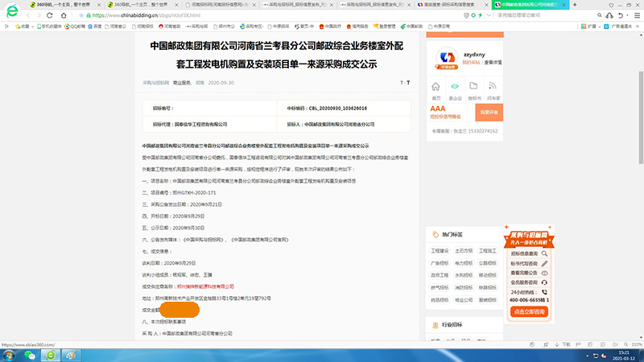This screenshot has height=362, width=644.
Task: Open WeChat from the taskbar
Action: tap(30, 355)
